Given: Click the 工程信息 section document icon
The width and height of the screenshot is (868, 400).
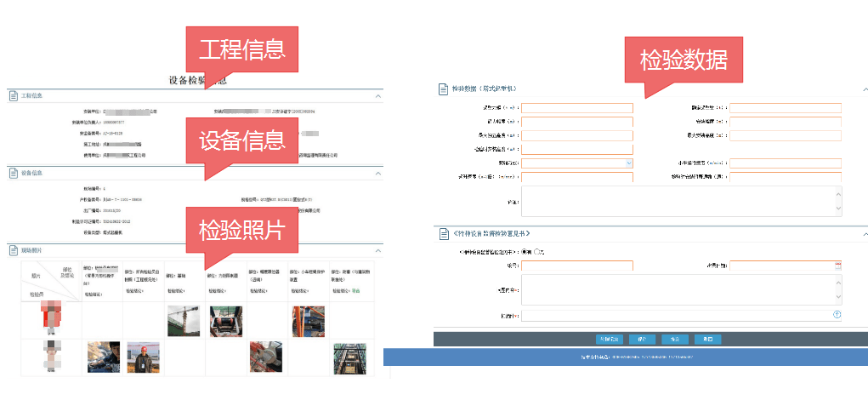Looking at the screenshot, I should [13, 96].
